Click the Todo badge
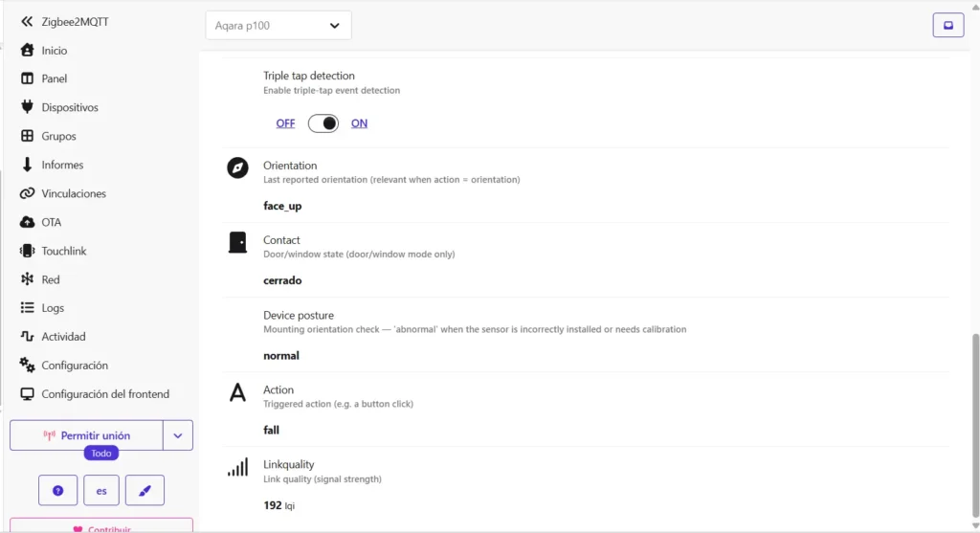 pos(101,453)
